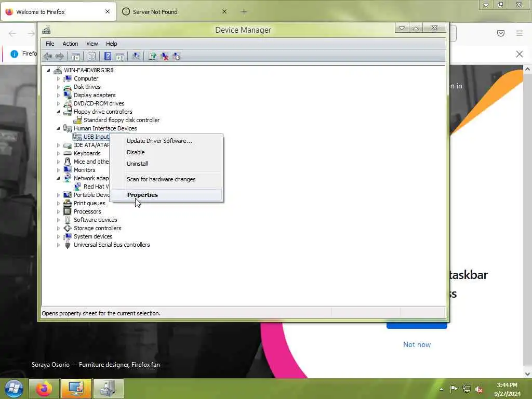Select the Red Hat network adapter
This screenshot has height=399, width=532.
click(x=96, y=187)
